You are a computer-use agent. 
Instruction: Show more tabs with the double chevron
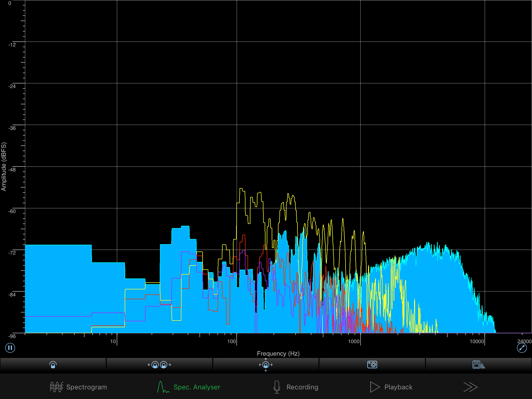pos(470,387)
